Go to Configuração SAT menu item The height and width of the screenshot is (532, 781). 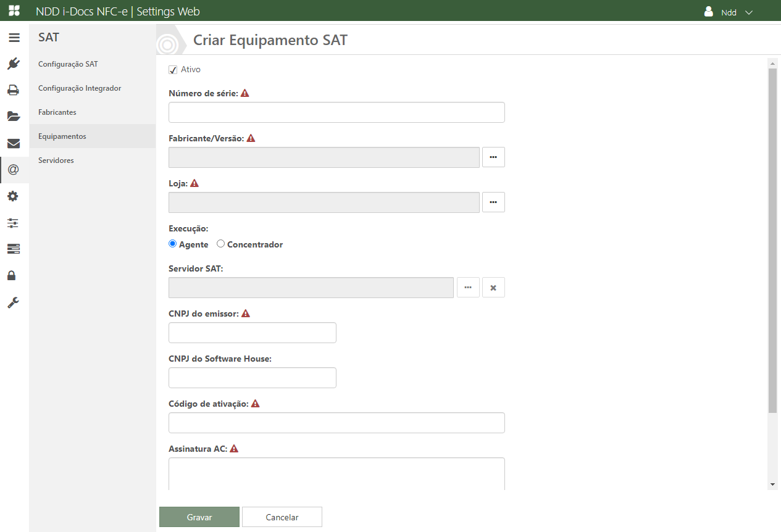click(x=68, y=64)
